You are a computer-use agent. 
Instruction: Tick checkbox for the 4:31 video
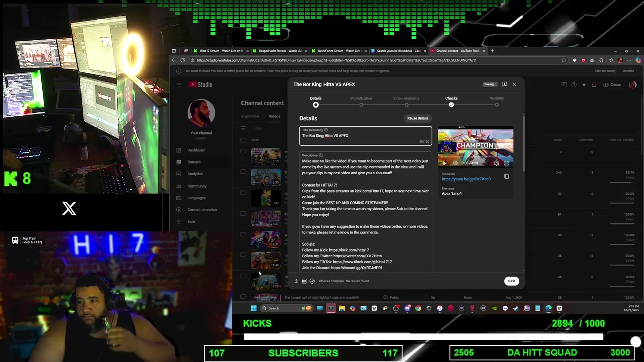[x=243, y=234]
